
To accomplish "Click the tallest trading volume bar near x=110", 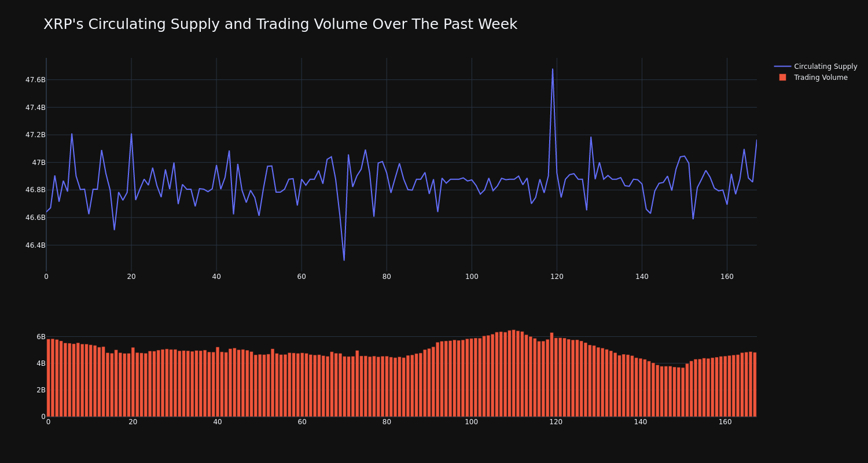I will click(514, 373).
